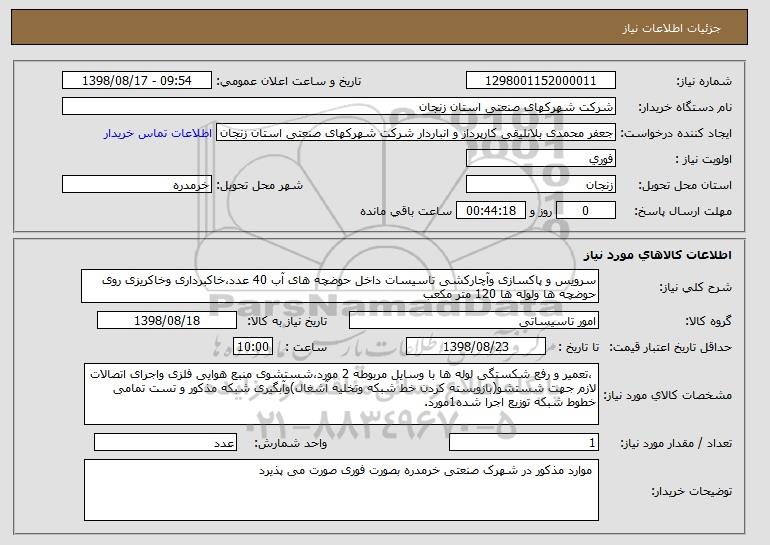Screen dimensions: 770x545
Task: Select the quantity field showing 1
Action: [x=524, y=442]
